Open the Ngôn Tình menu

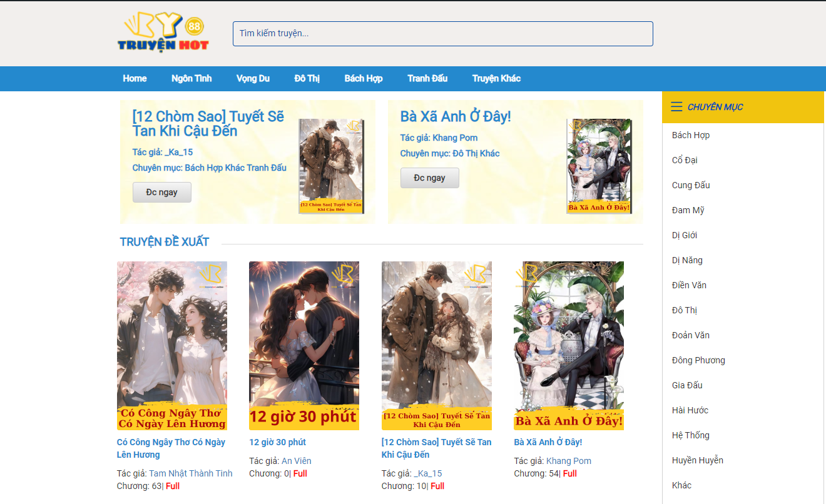191,79
